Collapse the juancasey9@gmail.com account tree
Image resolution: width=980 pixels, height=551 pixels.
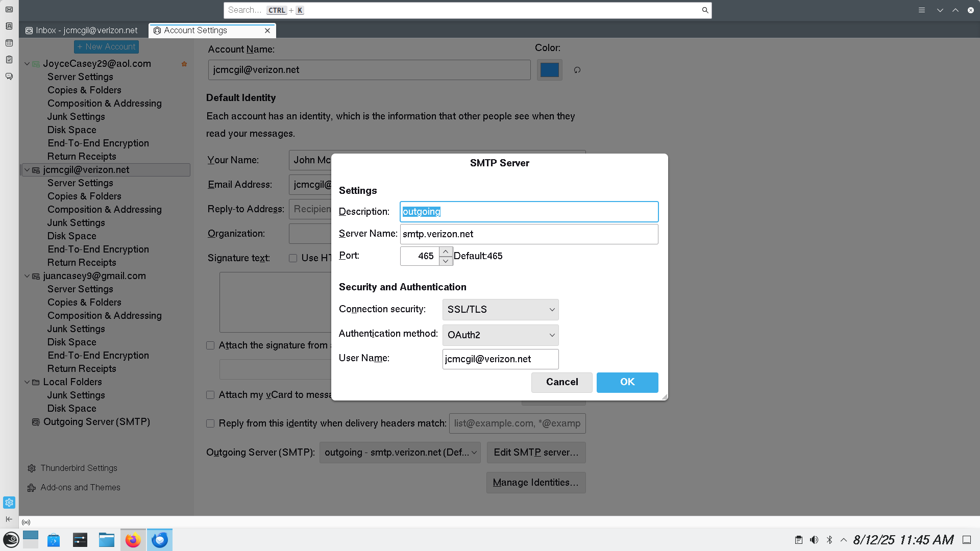27,276
